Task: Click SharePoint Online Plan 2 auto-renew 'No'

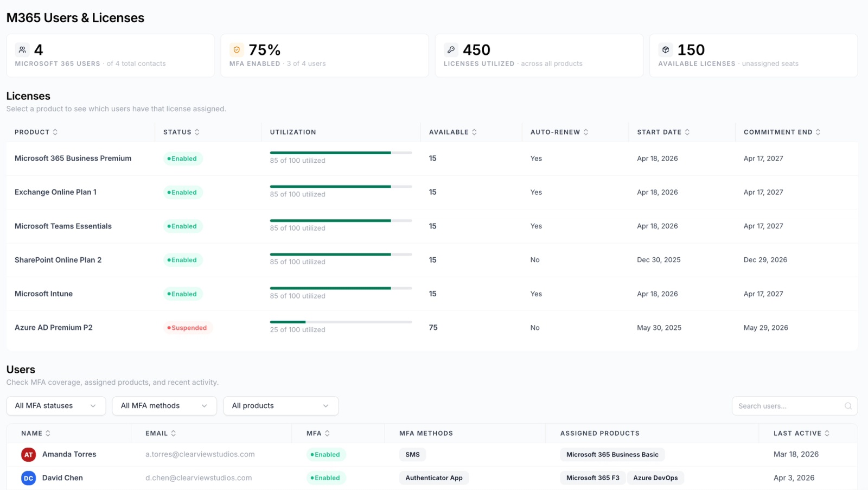Action: pos(535,260)
